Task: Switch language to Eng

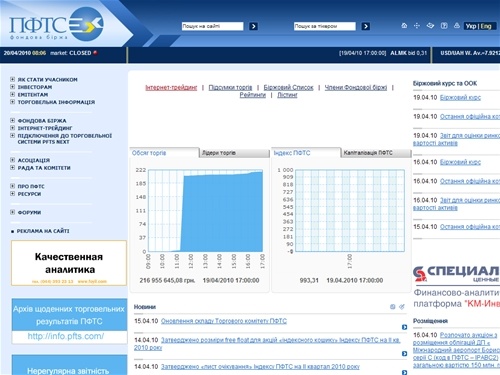Action: tap(486, 26)
